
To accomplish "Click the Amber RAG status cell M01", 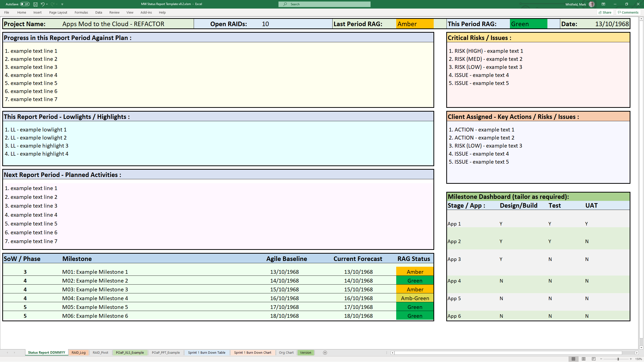I will click(x=414, y=271).
